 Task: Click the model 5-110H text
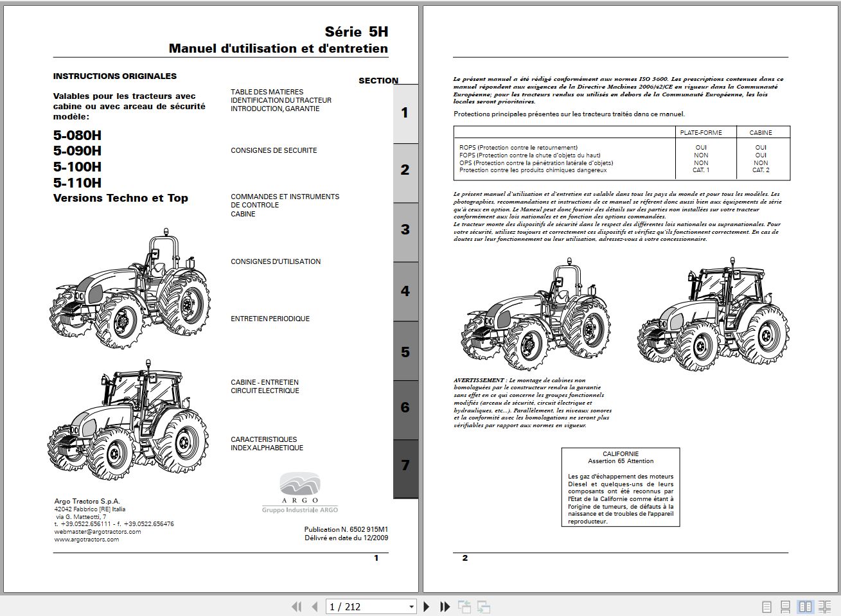pyautogui.click(x=77, y=182)
